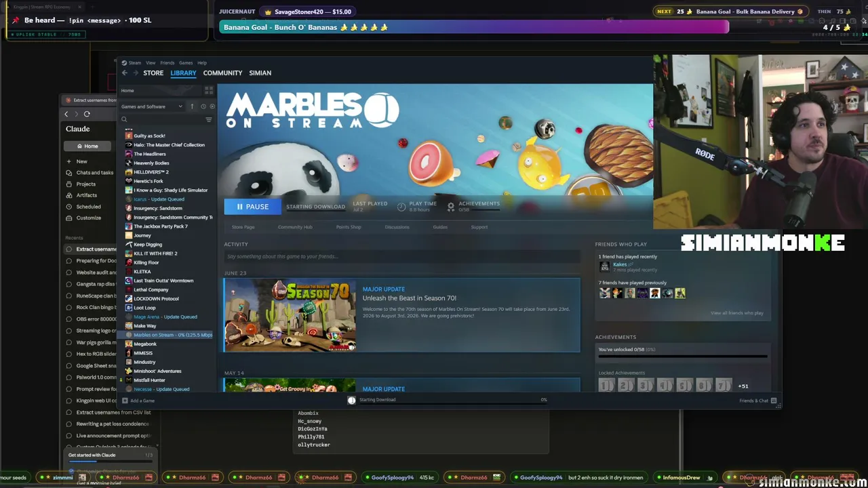Open the Guides link

coord(440,227)
